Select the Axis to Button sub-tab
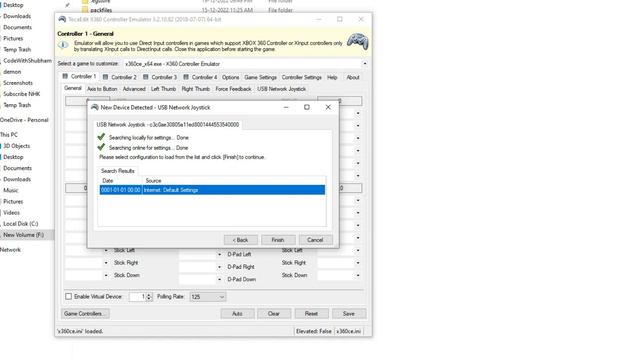The height and width of the screenshot is (360, 640). [102, 89]
